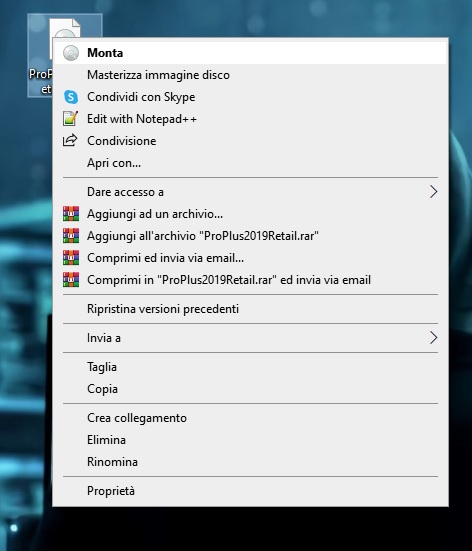
Task: Open Proprietà of the file
Action: click(x=251, y=491)
